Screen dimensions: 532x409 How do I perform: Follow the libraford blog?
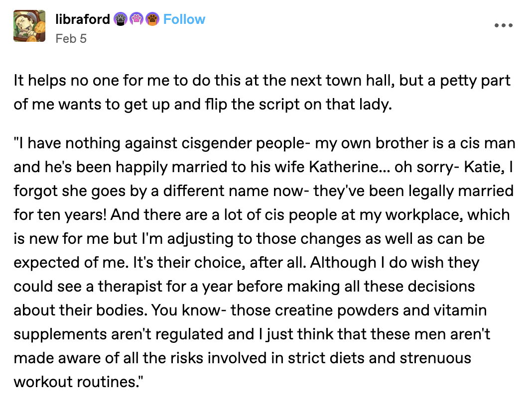click(184, 19)
